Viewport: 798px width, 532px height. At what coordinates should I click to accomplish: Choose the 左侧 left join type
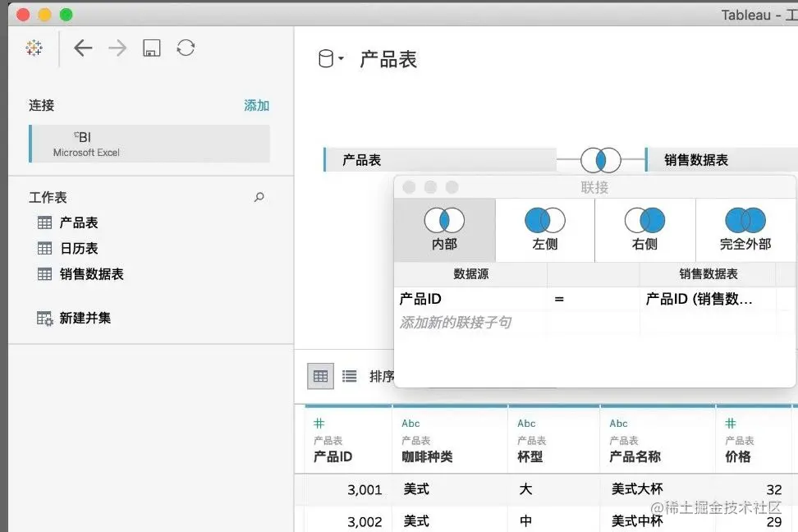coord(545,230)
